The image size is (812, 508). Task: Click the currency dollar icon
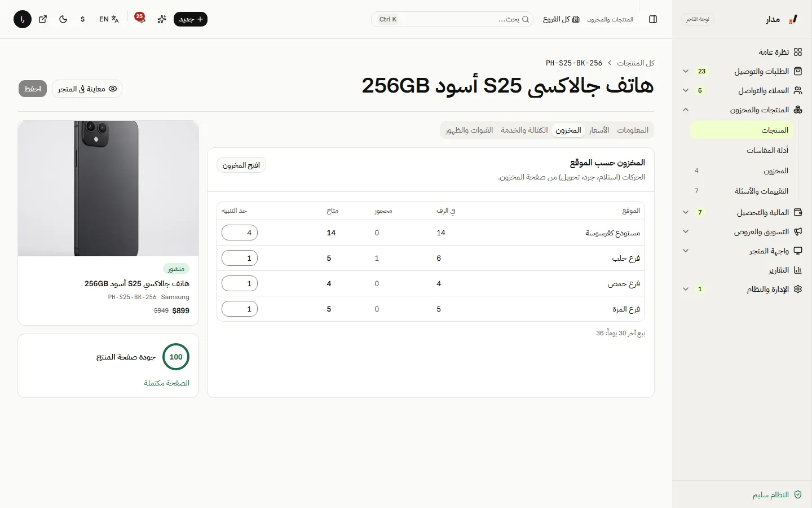pos(83,19)
